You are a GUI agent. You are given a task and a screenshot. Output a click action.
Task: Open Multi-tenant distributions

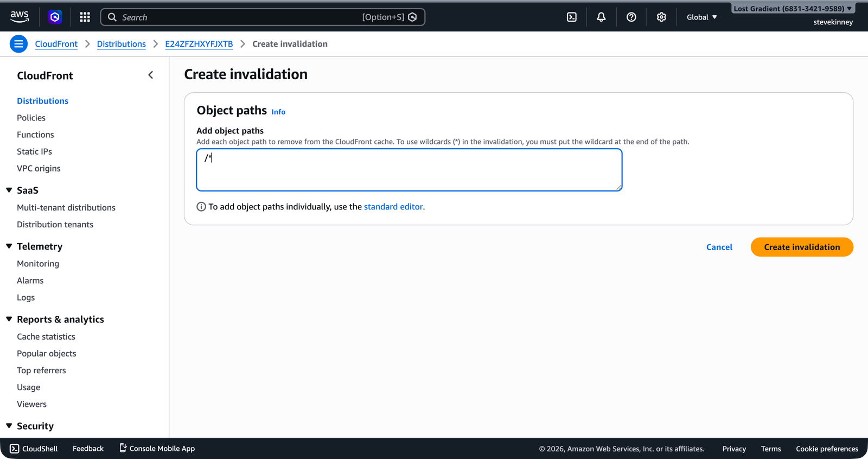pyautogui.click(x=66, y=207)
